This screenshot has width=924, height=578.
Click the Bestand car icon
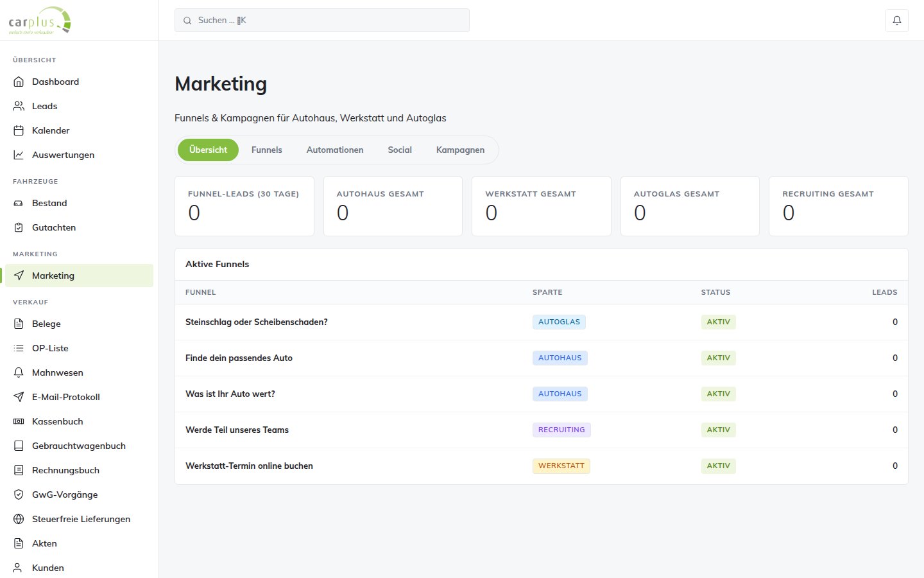pos(19,203)
